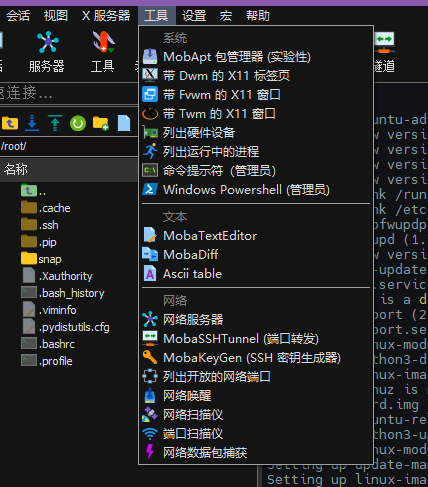The height and width of the screenshot is (487, 428).
Task: Select 列出运行中的进程
Action: click(x=256, y=152)
